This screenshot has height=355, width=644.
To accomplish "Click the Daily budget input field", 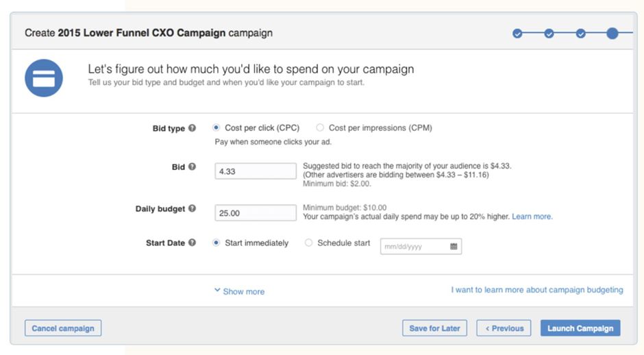I will 255,213.
